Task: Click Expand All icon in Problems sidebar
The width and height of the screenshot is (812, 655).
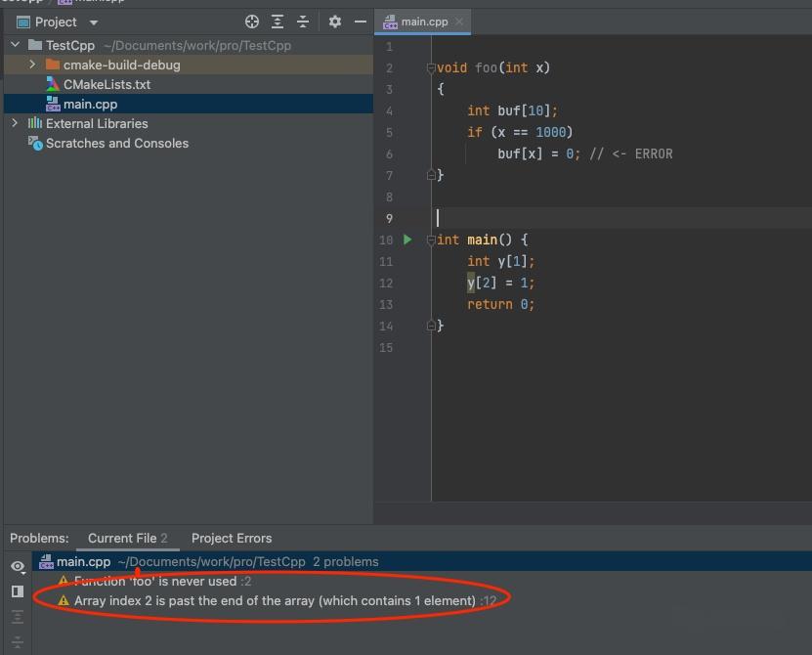Action: (x=17, y=617)
